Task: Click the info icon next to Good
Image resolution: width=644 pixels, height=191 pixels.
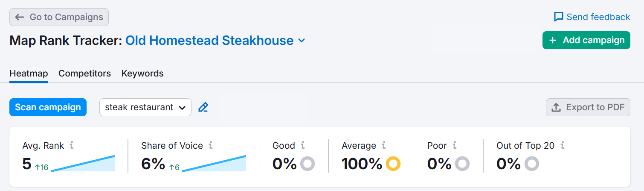Action: pos(303,146)
